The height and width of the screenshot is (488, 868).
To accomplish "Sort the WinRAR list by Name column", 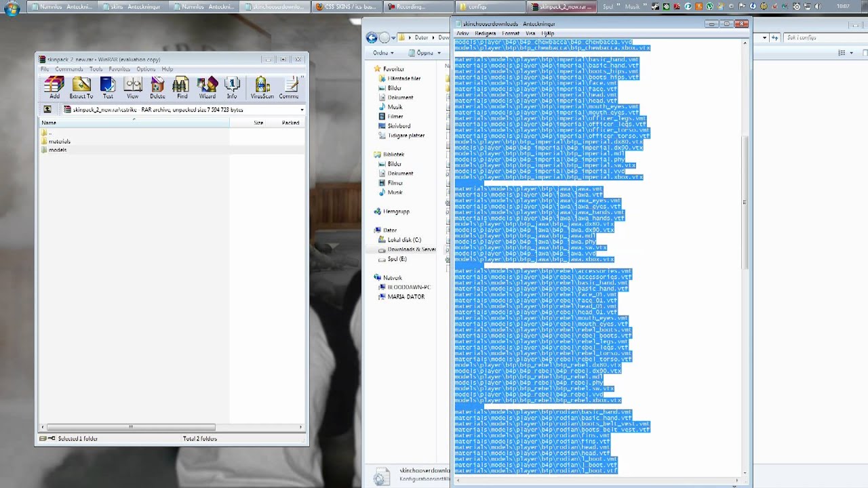I will pyautogui.click(x=134, y=123).
